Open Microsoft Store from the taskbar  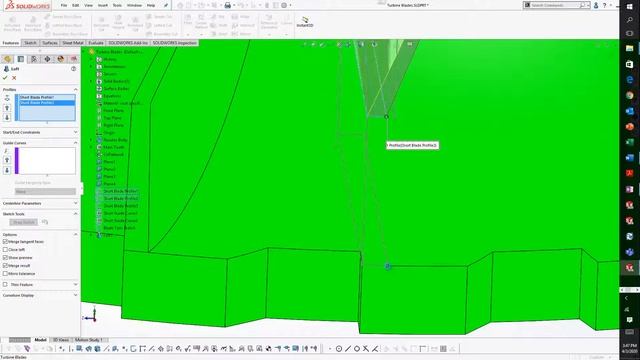[629, 64]
